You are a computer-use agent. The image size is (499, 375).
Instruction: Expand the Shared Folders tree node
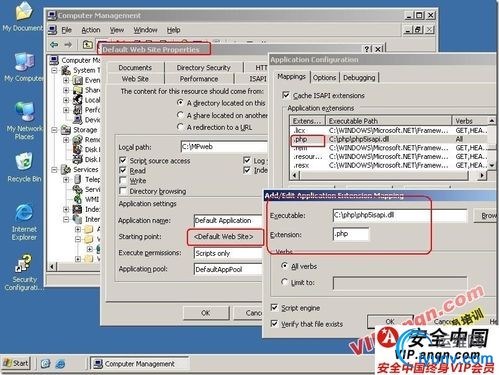(66, 90)
